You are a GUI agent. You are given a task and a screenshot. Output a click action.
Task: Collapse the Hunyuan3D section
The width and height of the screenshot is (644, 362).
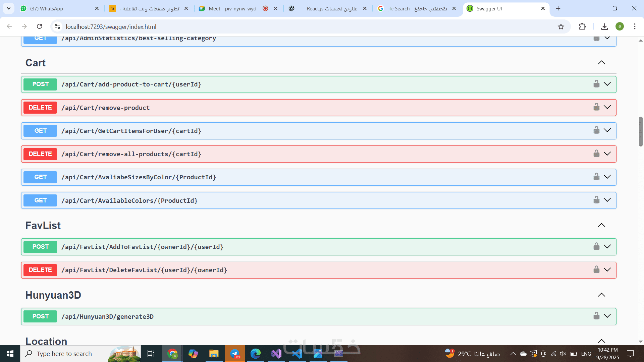tap(601, 295)
